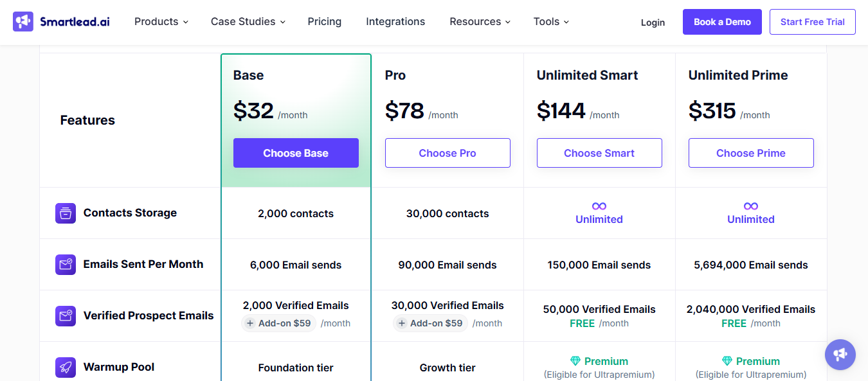Expand the Tools dropdown

click(x=550, y=21)
